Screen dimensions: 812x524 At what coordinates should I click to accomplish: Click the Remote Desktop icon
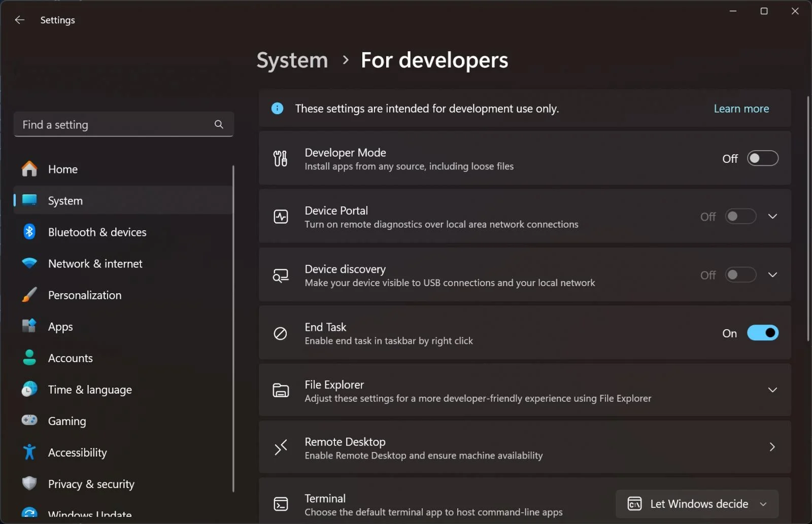click(x=280, y=447)
